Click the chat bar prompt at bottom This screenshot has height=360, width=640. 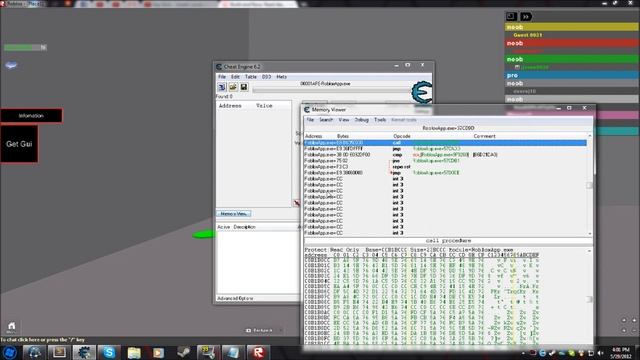[42, 340]
